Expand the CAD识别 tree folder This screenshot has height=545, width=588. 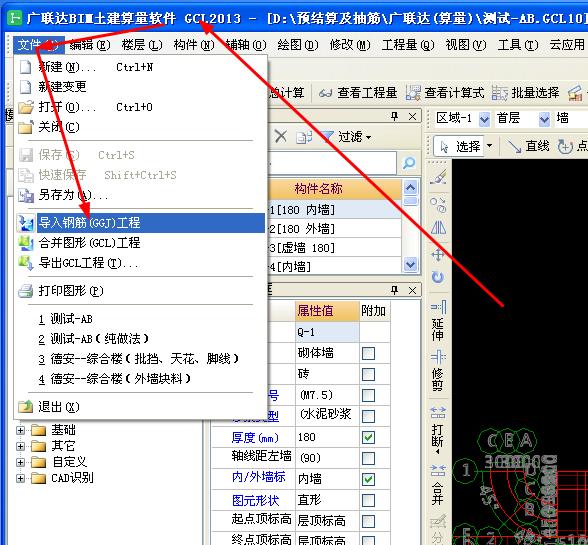20,478
